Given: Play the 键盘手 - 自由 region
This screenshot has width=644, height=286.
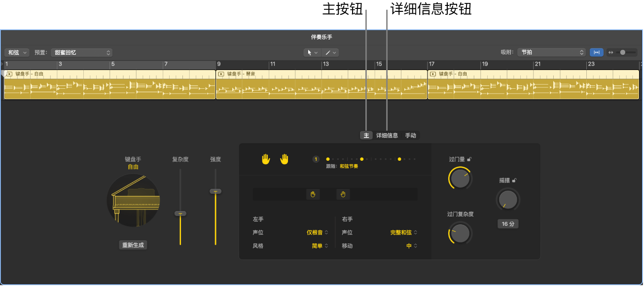Looking at the screenshot, I should (x=8, y=74).
